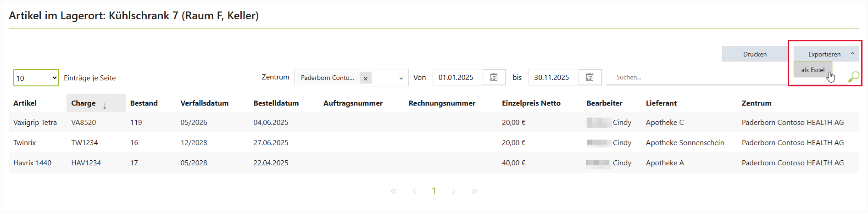Open the Von date calendar picker
This screenshot has width=868, height=214.
494,77
